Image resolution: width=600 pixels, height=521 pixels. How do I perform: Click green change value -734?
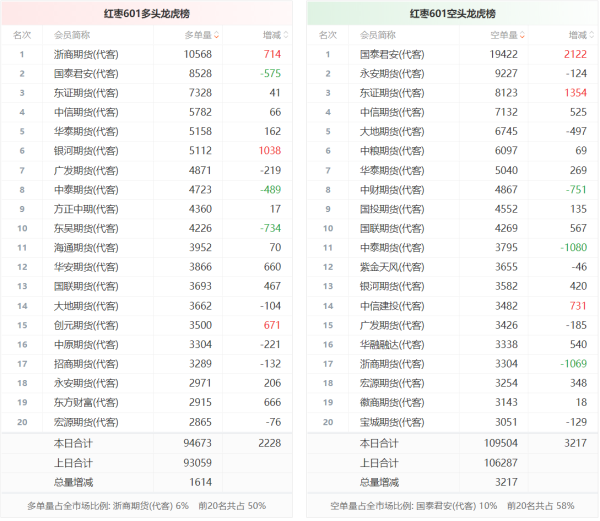coord(271,228)
